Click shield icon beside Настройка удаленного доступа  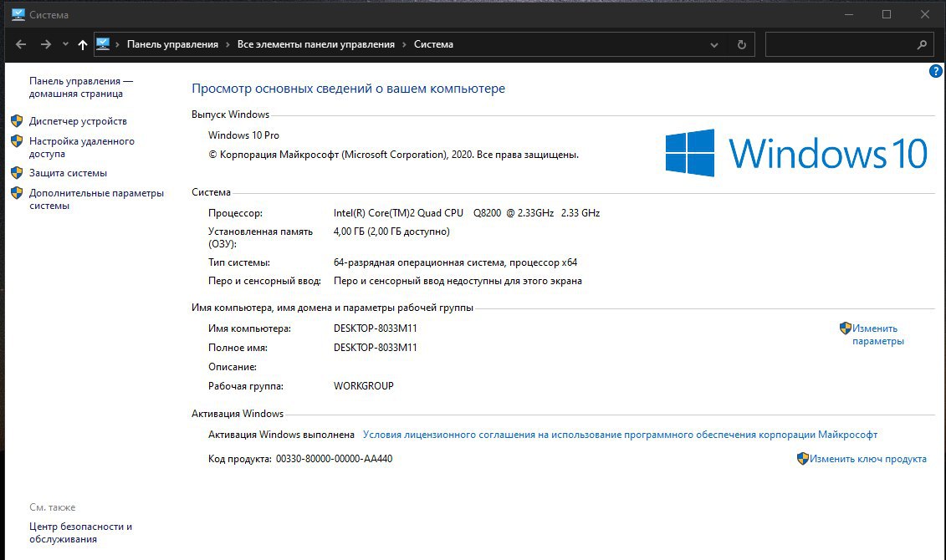pos(17,141)
